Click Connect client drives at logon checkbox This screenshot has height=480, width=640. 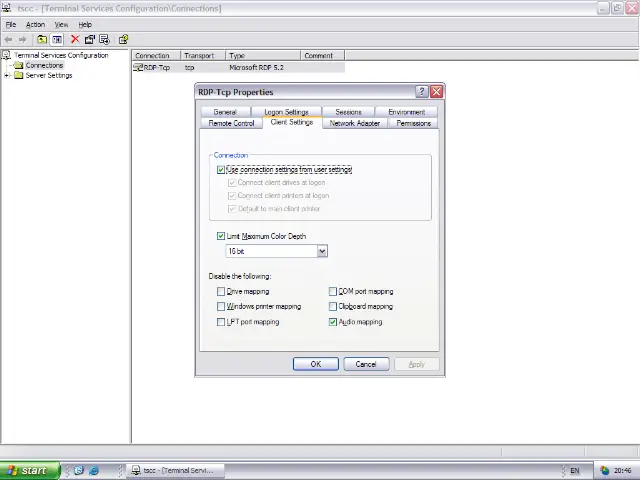coord(232,182)
